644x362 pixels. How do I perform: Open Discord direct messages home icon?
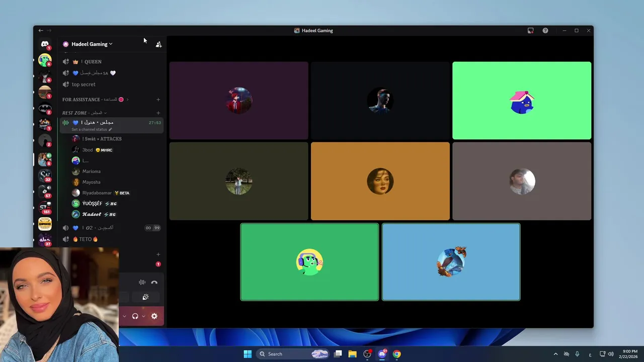pyautogui.click(x=45, y=44)
